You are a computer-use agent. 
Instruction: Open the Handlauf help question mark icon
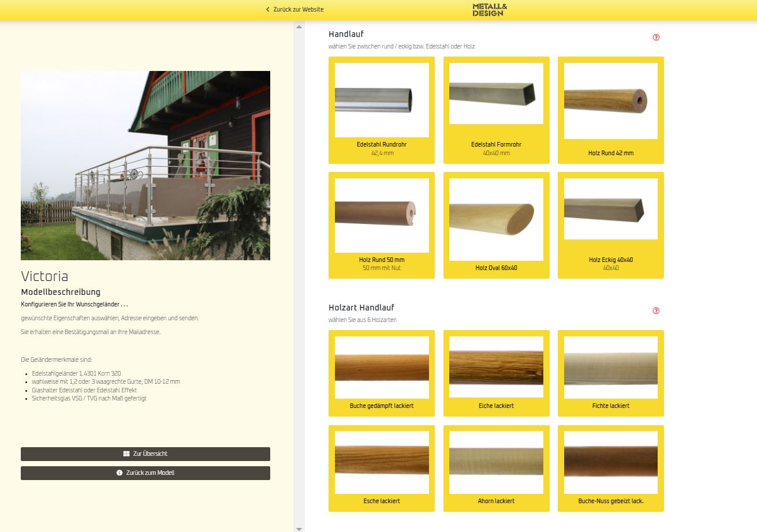pos(656,38)
